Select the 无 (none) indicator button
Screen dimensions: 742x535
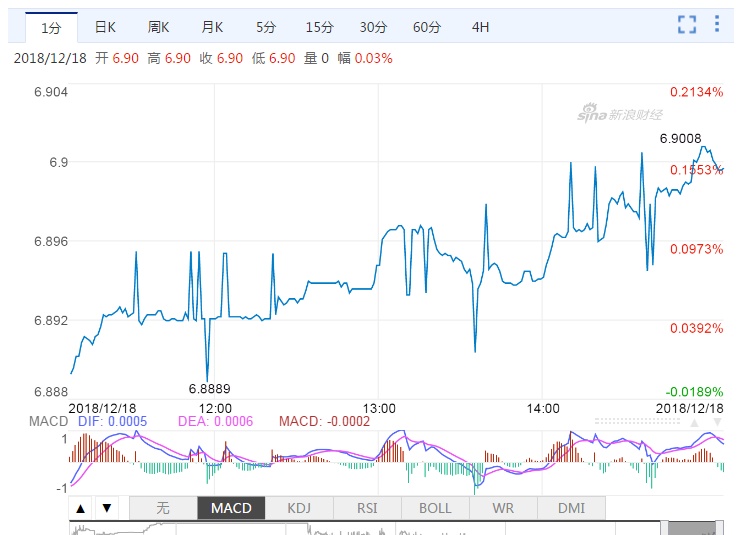[163, 508]
